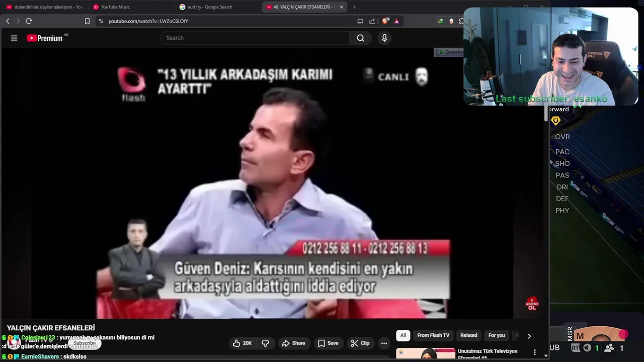
Task: Mute the YALÇIN ÇAKIR tab audio icon
Action: coord(276,7)
